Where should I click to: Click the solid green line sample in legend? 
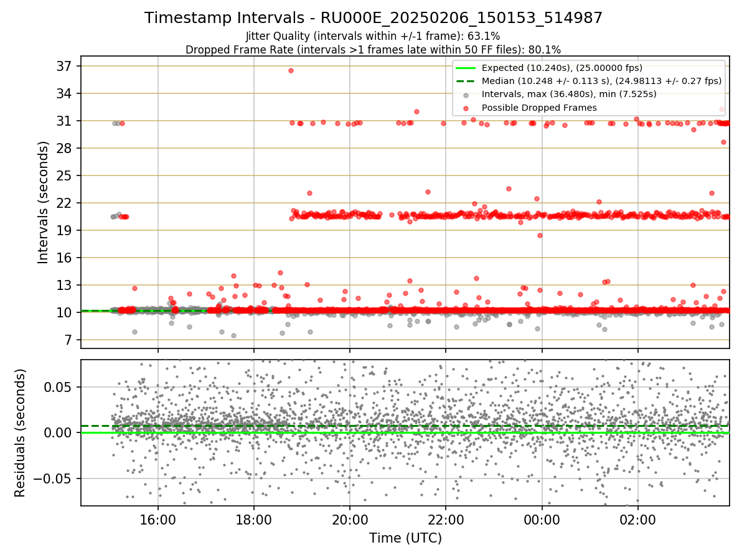point(466,68)
